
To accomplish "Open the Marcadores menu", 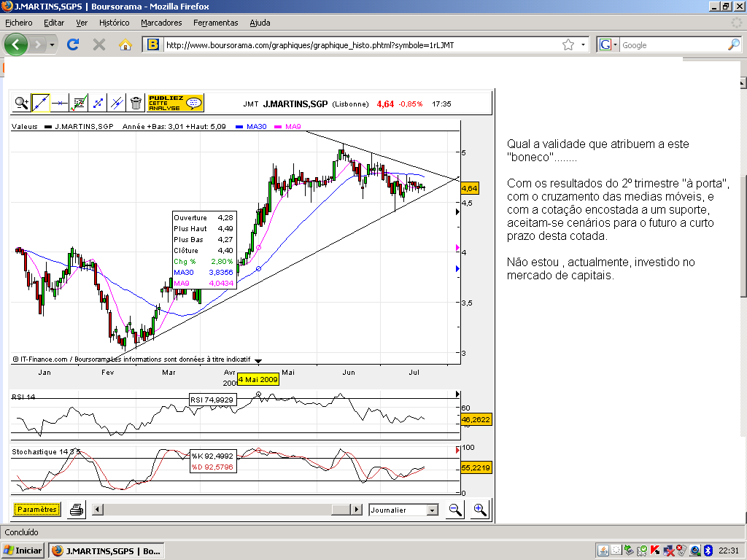I will pyautogui.click(x=161, y=23).
